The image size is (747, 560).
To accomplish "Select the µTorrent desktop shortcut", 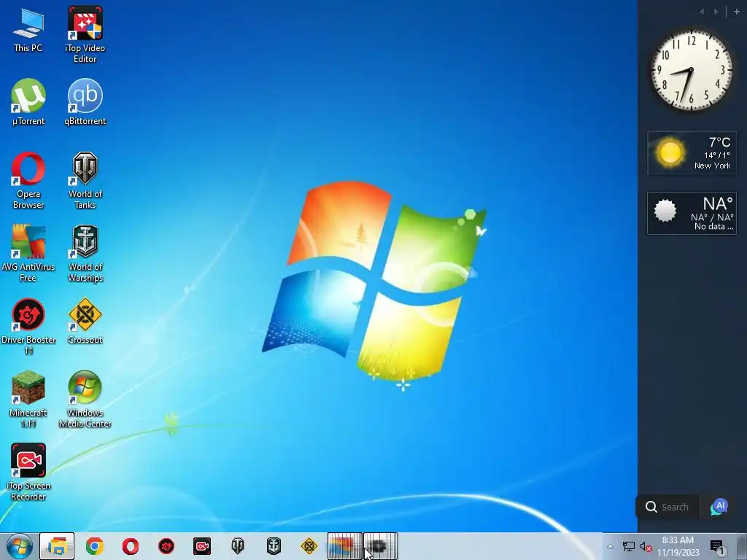I will coord(28,102).
